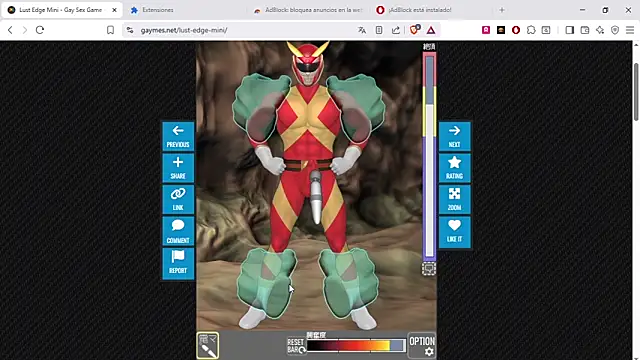The width and height of the screenshot is (640, 360).
Task: Open the extensions puzzle piece menu
Action: [531, 30]
